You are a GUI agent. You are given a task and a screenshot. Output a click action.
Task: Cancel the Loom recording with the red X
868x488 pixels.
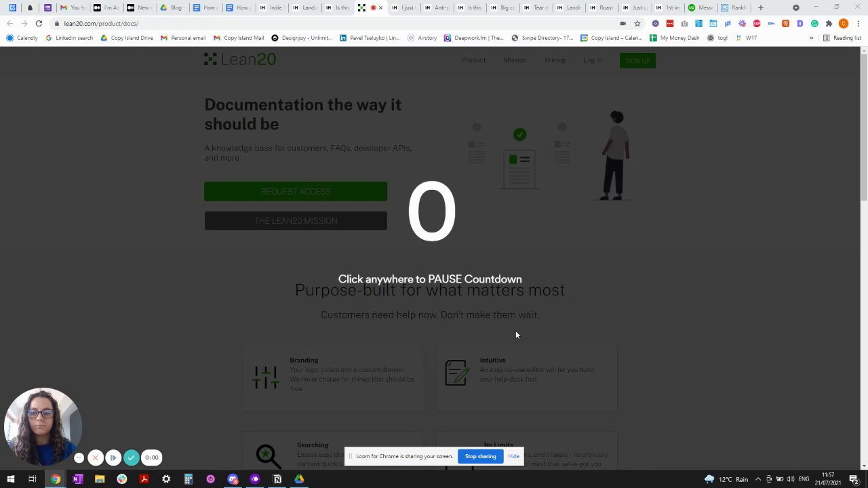(96, 457)
